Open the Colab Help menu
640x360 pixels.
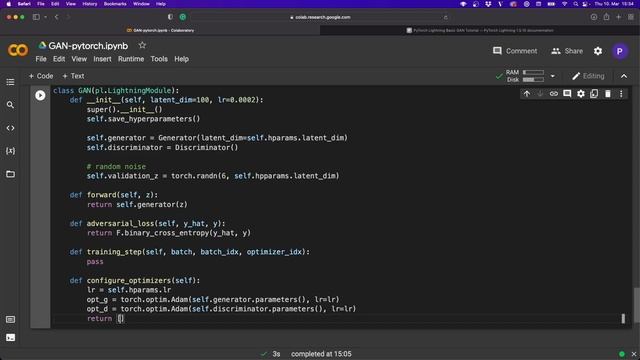pyautogui.click(x=181, y=59)
